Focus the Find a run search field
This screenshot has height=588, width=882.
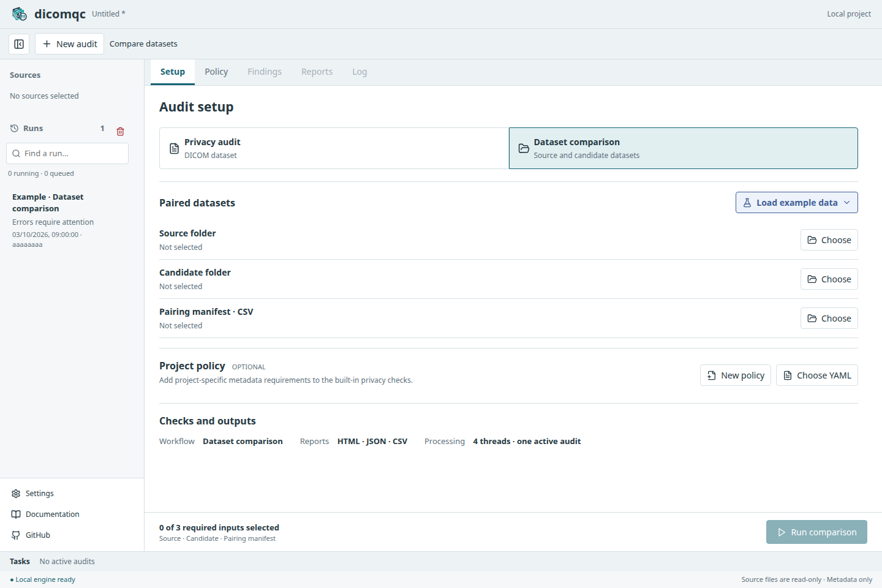(67, 154)
